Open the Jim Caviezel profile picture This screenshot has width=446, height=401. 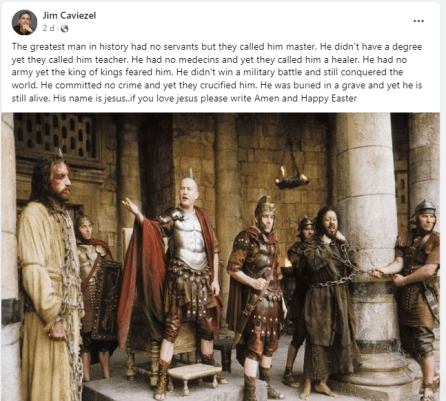click(x=24, y=22)
